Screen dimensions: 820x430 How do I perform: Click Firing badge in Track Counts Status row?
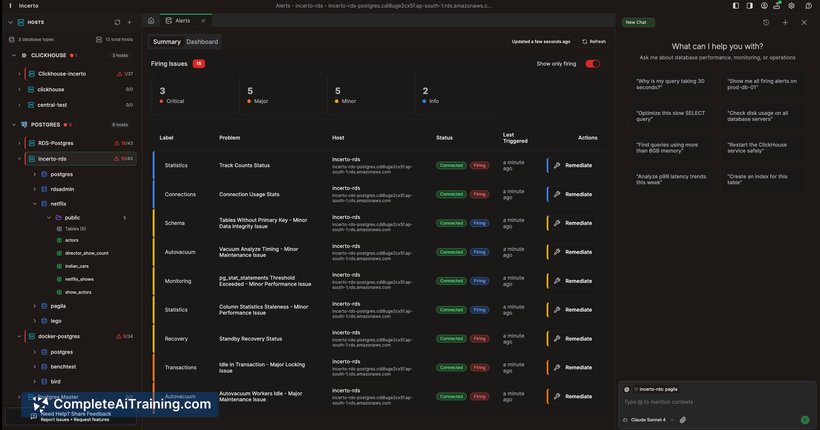click(x=479, y=165)
